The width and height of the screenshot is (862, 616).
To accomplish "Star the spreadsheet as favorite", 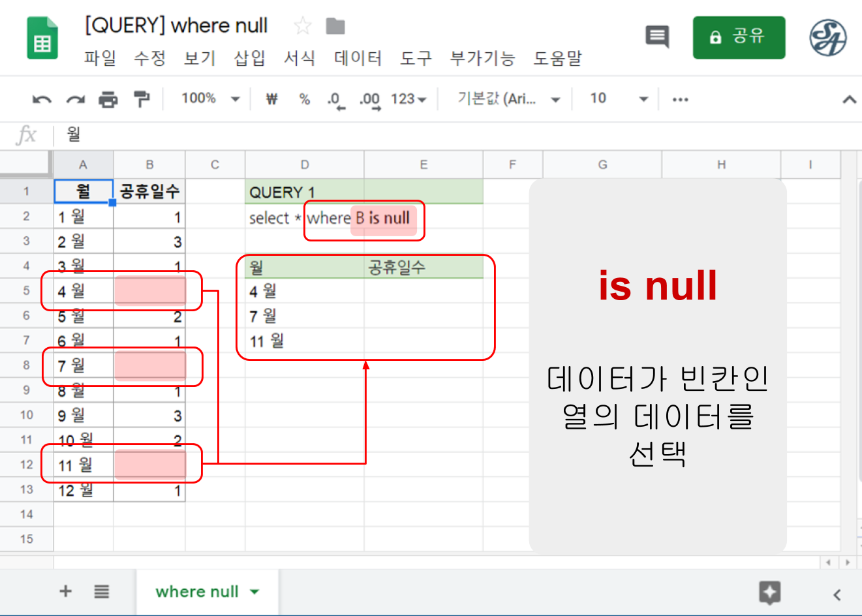I will pos(302,25).
